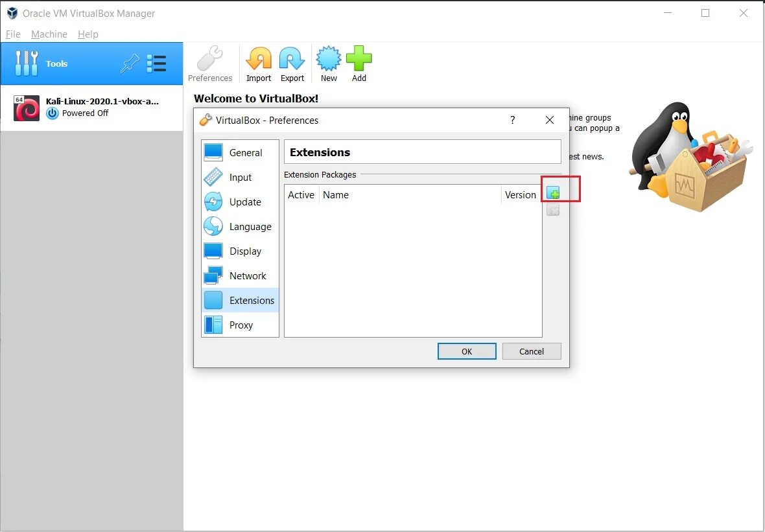Image resolution: width=765 pixels, height=532 pixels.
Task: Click the Powered Off status text
Action: point(85,113)
